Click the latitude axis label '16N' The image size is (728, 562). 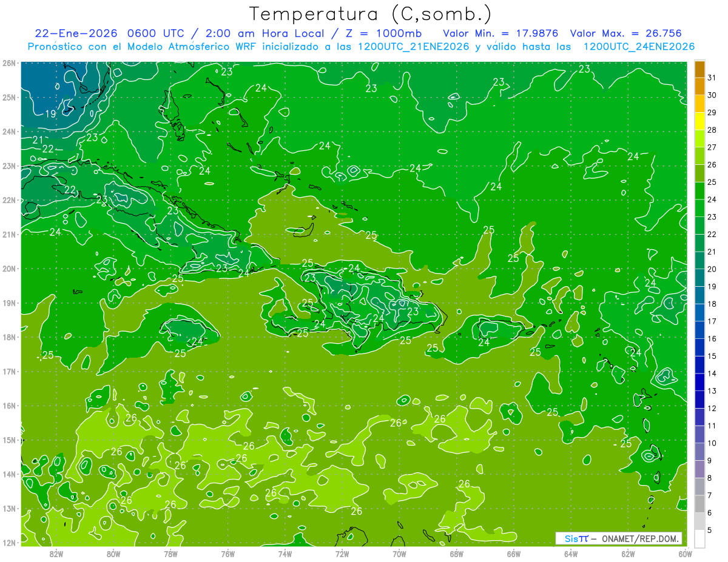(x=9, y=406)
